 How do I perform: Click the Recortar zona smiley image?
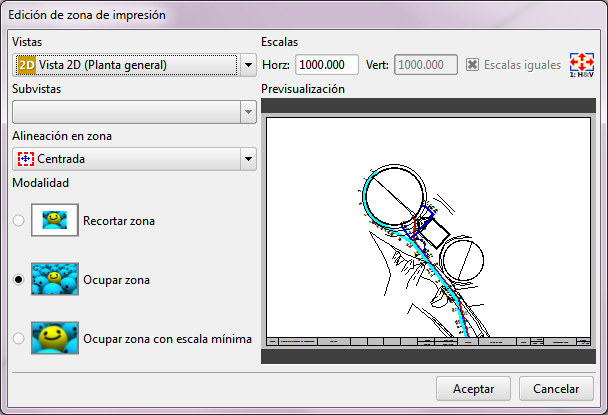(55, 220)
